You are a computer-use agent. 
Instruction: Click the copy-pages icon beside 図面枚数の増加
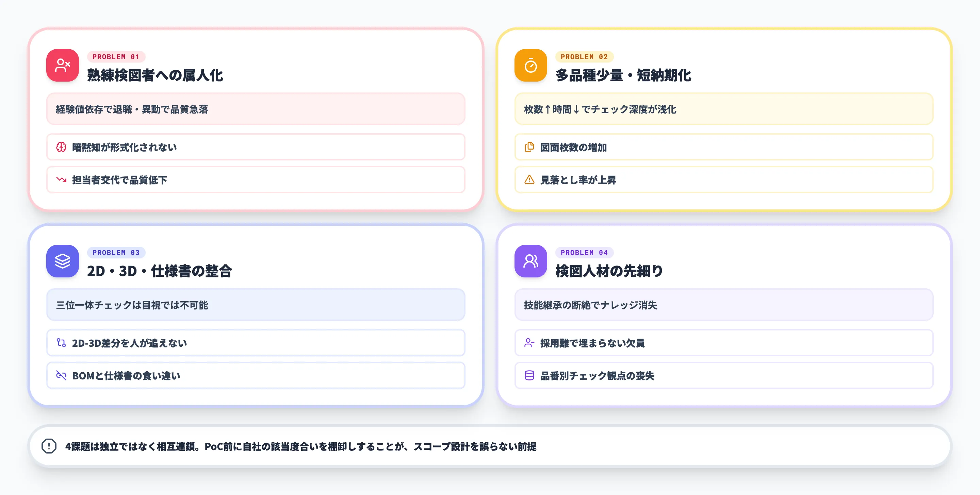pyautogui.click(x=529, y=147)
